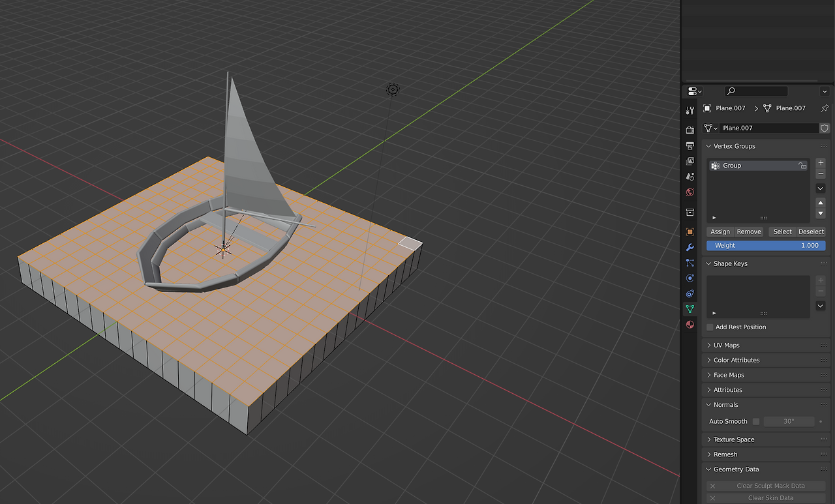
Task: Click Clear Sculpt Mask Data
Action: click(x=766, y=486)
